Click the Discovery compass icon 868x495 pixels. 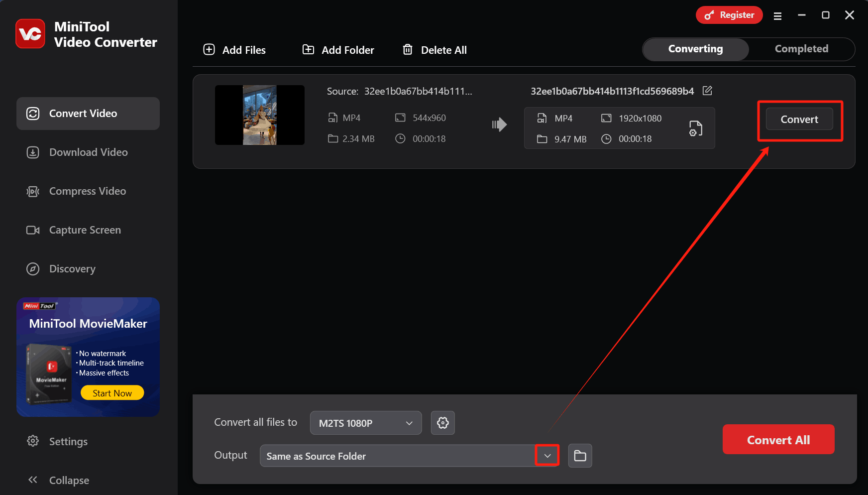33,269
